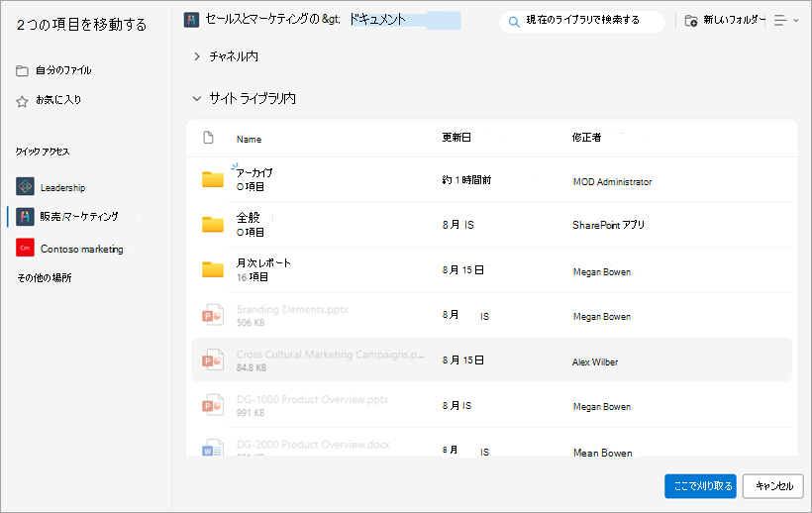
Task: Click the Cross Cultural Marketing PowerPoint icon
Action: (x=212, y=359)
